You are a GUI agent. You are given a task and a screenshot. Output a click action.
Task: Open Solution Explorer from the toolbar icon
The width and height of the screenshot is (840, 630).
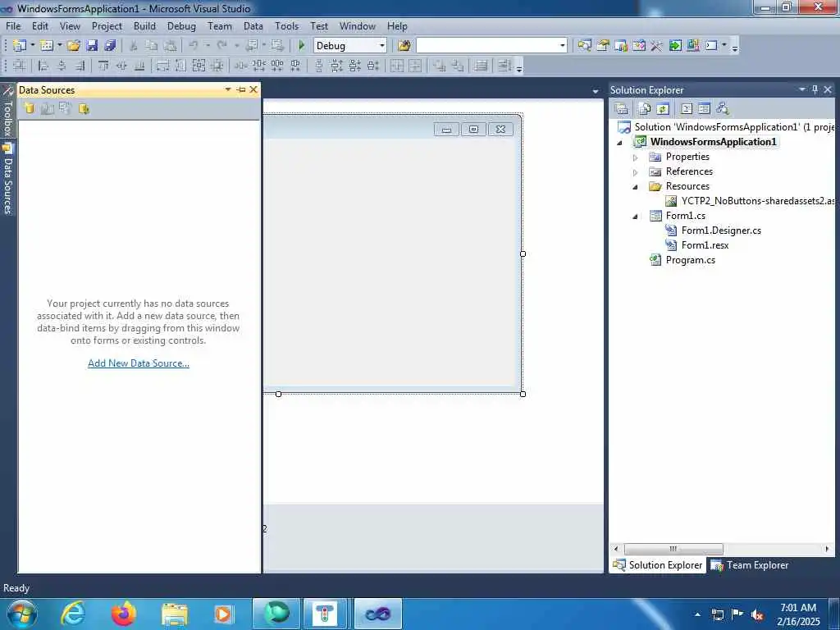point(584,46)
